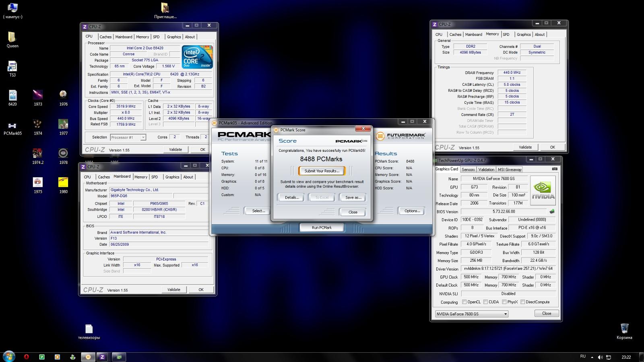644x362 pixels.
Task: Close the PCMark Score dialog via Close button
Action: (x=353, y=212)
